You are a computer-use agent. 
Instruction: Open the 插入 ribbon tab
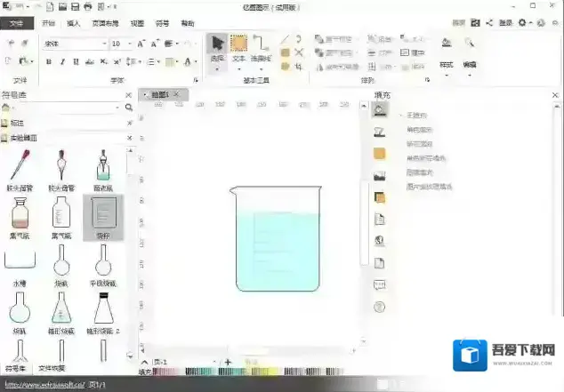(x=74, y=23)
